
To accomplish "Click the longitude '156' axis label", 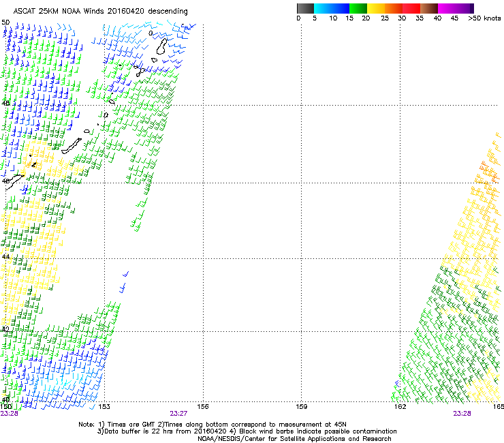I will tap(203, 407).
